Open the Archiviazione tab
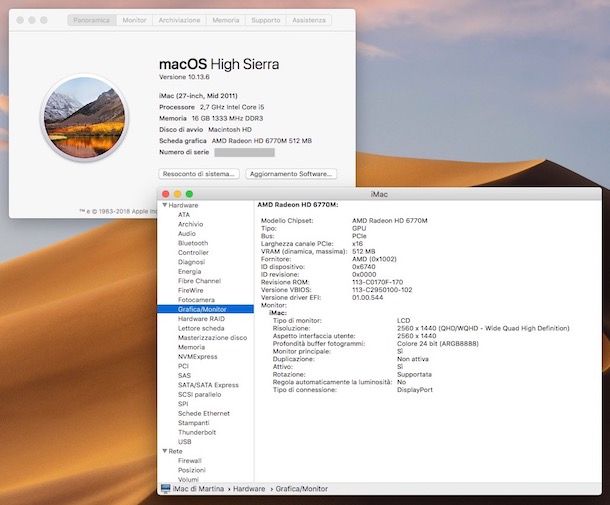 (179, 20)
